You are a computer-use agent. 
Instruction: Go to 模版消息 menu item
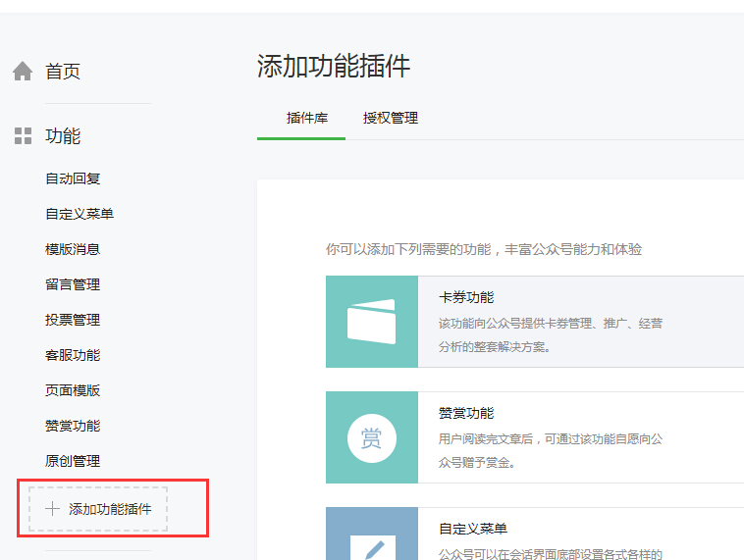(x=73, y=249)
